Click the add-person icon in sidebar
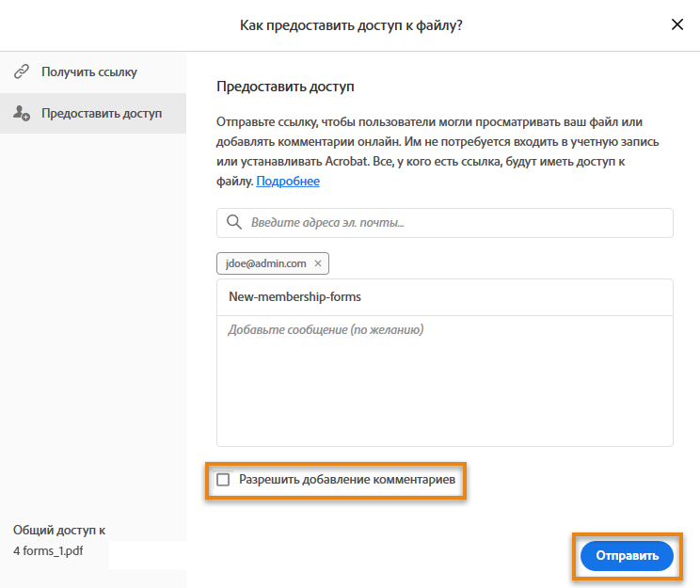This screenshot has width=700, height=588. (x=22, y=114)
